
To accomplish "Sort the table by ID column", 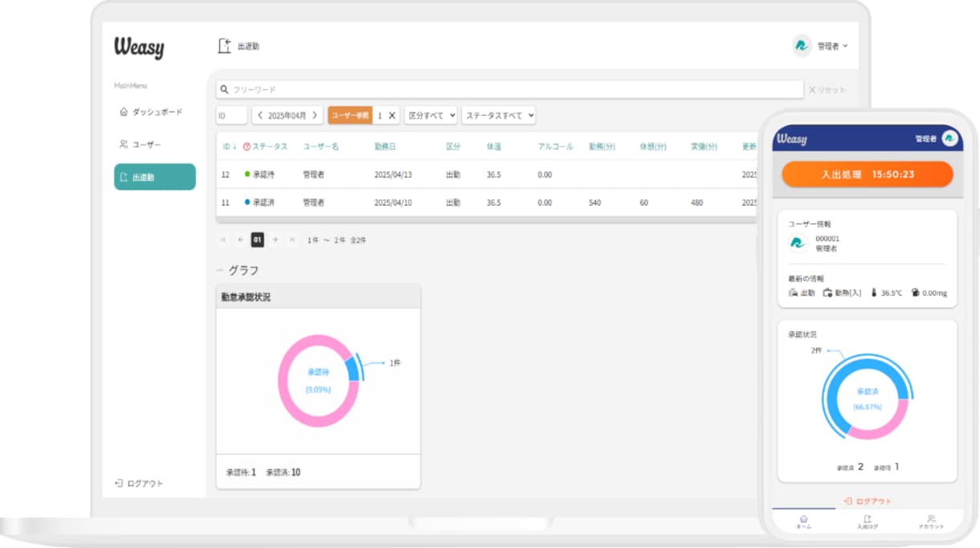I will pyautogui.click(x=229, y=146).
